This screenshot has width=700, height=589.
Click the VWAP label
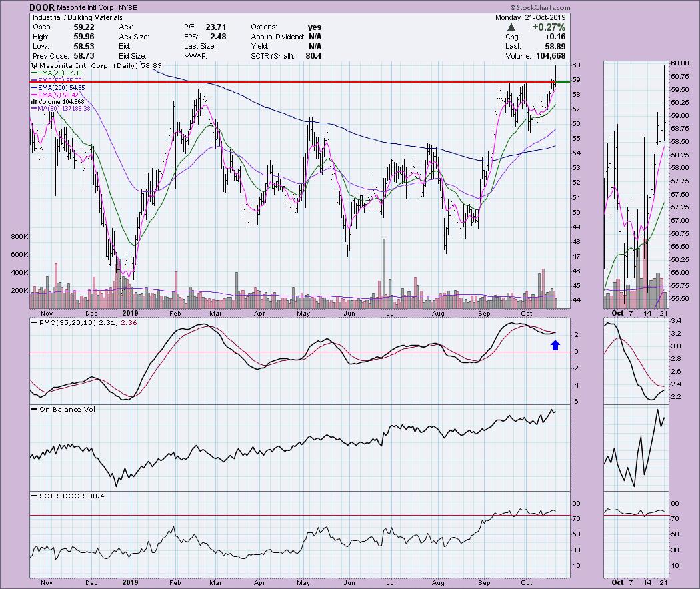pos(195,56)
